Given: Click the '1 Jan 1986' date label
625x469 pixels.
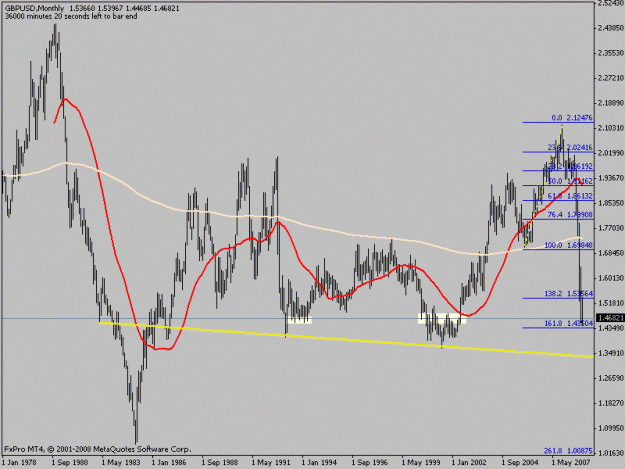Looking at the screenshot, I should [x=169, y=463].
